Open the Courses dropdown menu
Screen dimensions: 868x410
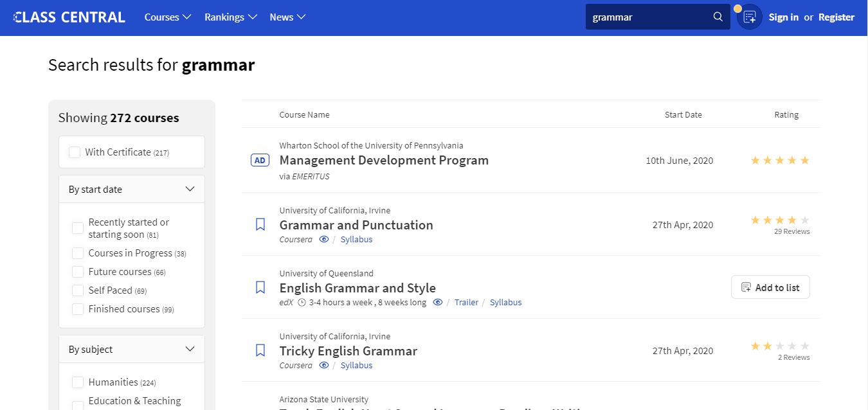point(168,17)
